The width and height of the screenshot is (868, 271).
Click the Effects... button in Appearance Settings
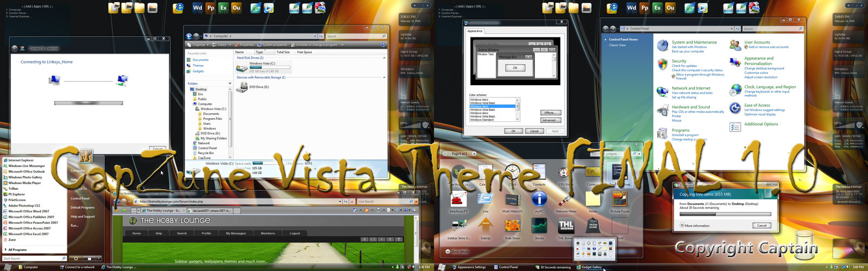coord(550,113)
